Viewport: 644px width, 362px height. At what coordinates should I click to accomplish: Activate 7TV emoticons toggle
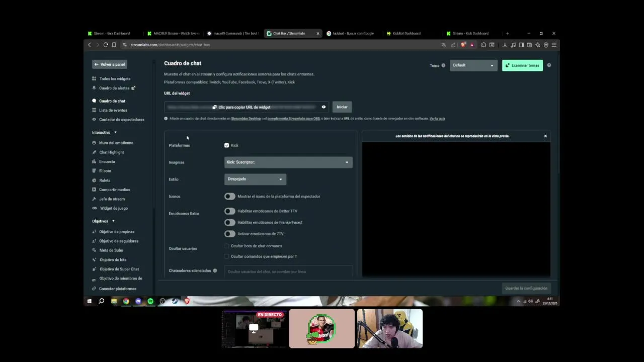tap(229, 234)
